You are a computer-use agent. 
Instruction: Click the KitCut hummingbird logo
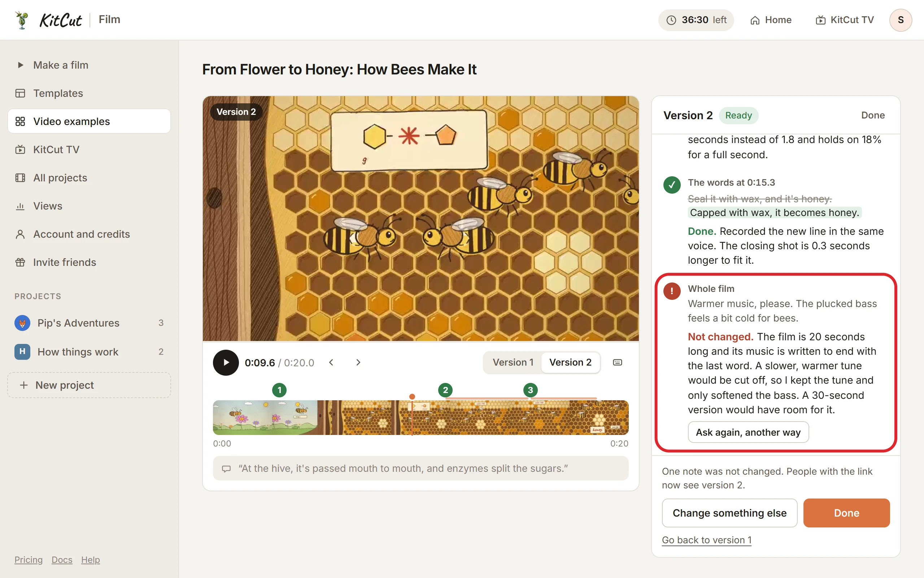click(x=22, y=20)
